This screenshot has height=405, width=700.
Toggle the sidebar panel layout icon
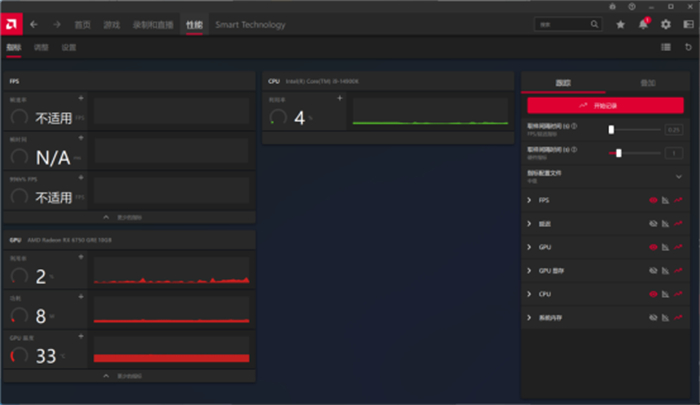tap(688, 25)
